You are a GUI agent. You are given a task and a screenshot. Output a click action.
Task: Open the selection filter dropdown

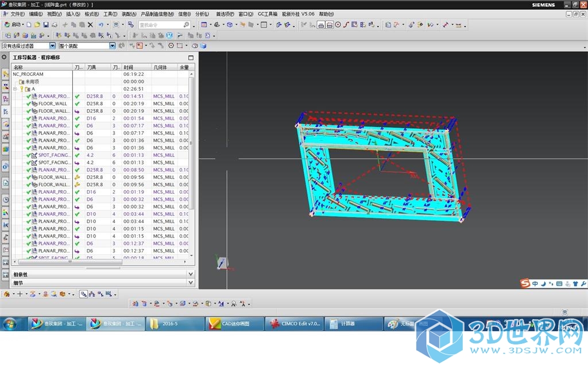coord(52,46)
